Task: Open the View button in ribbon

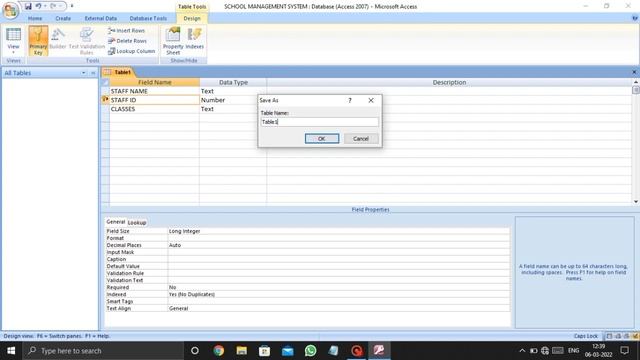Action: click(13, 41)
